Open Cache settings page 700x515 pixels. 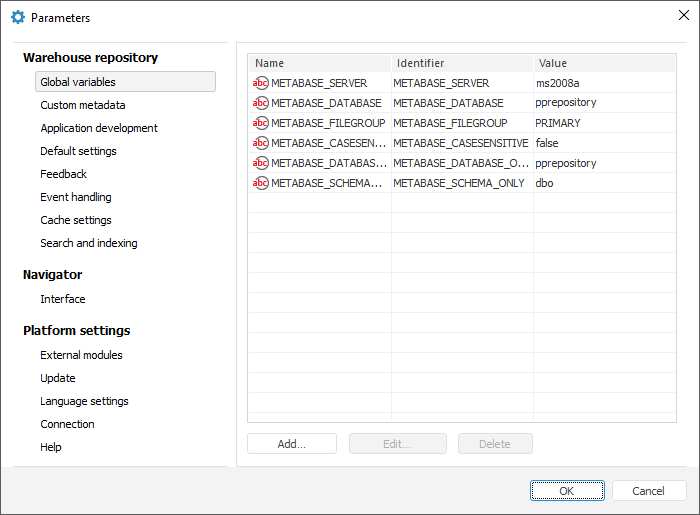coord(76,220)
